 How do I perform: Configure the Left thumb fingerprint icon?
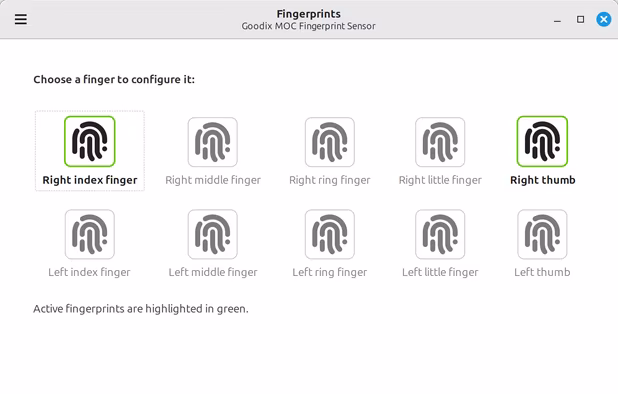[542, 234]
